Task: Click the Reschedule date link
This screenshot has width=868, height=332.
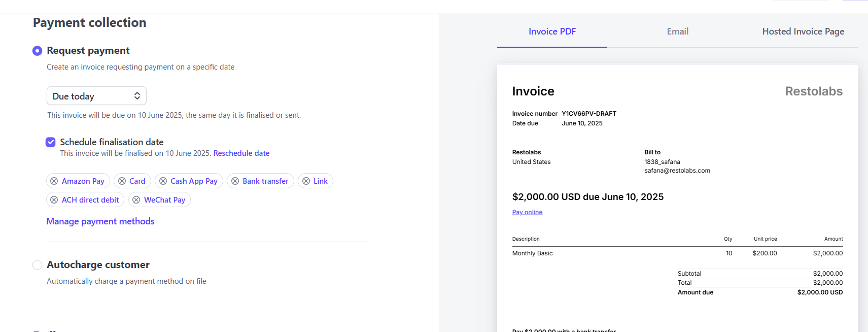Action: pos(241,153)
